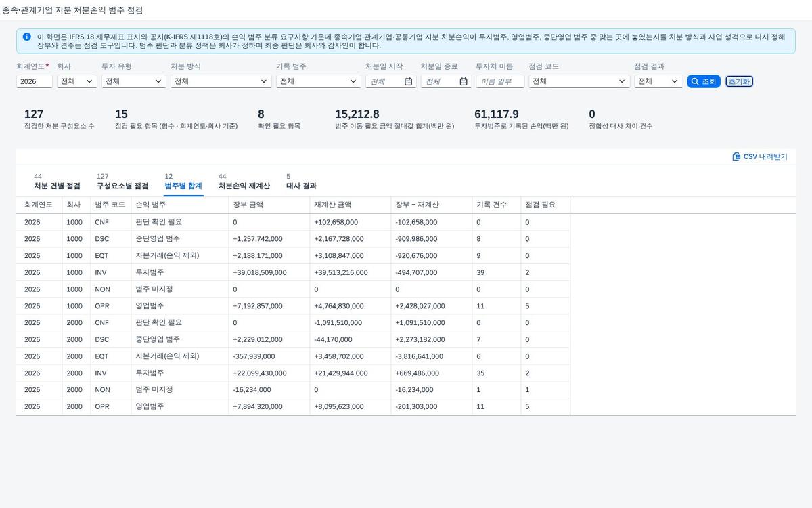The height and width of the screenshot is (508, 812).
Task: Focus the 회계연도 input field
Action: [35, 81]
